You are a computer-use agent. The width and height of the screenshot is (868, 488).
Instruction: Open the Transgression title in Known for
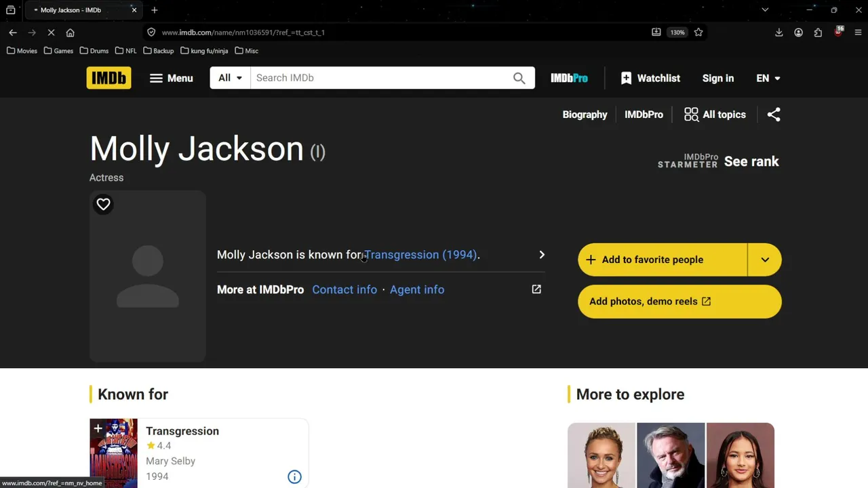coord(182,431)
